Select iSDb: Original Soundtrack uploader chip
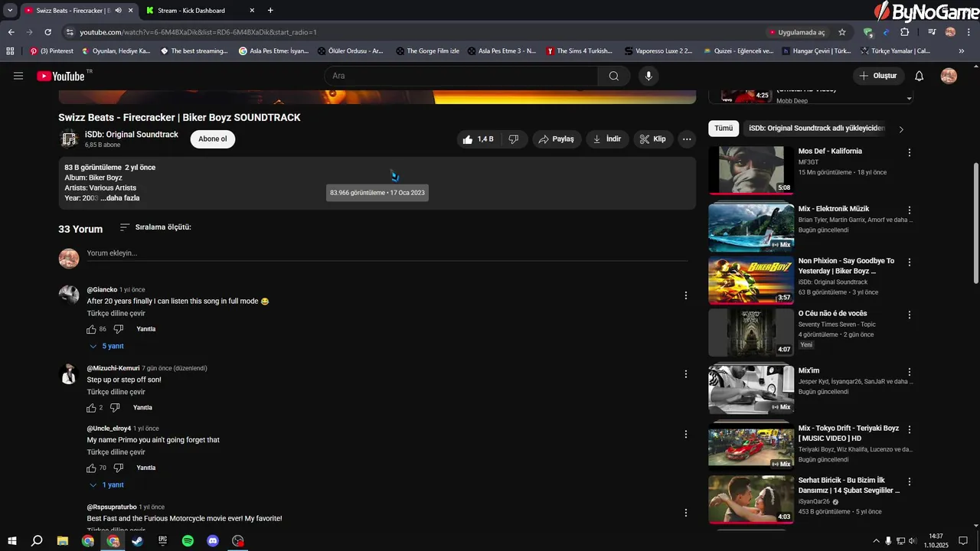 [817, 129]
